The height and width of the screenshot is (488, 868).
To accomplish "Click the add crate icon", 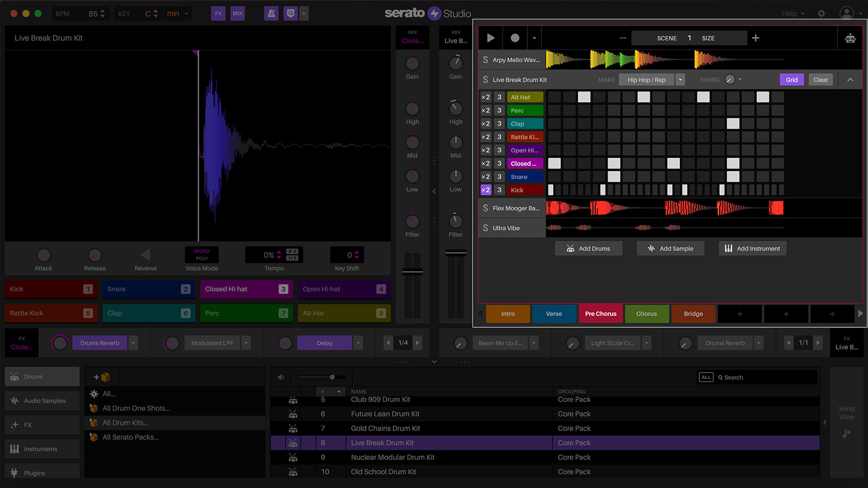I will (101, 377).
